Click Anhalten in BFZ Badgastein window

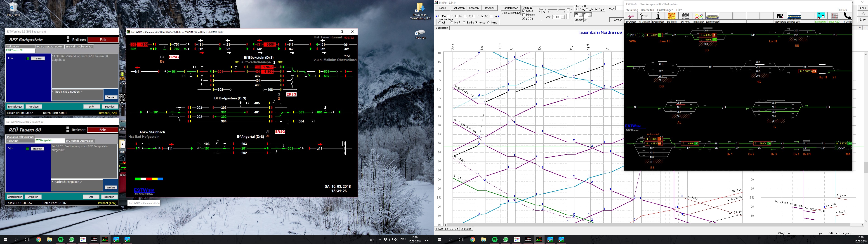point(33,107)
